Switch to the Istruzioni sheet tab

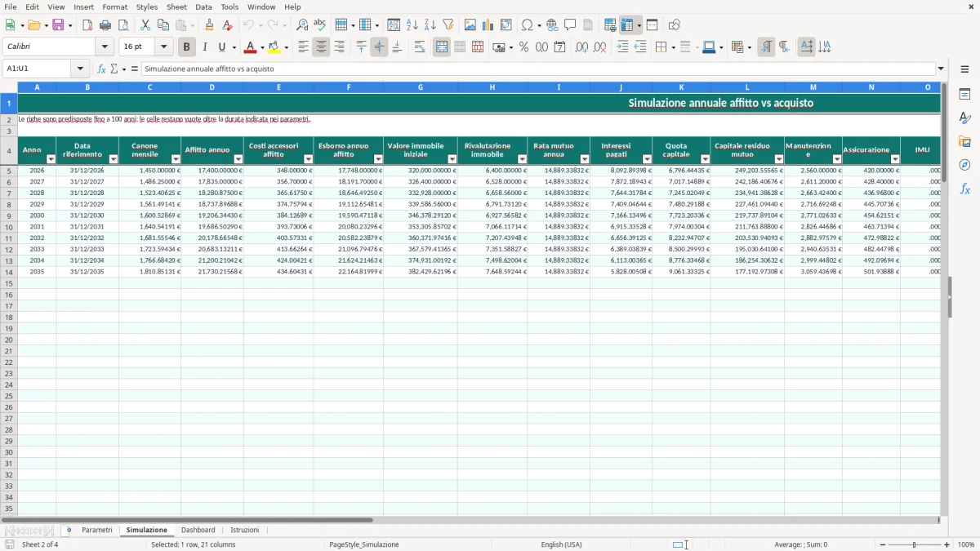[245, 531]
